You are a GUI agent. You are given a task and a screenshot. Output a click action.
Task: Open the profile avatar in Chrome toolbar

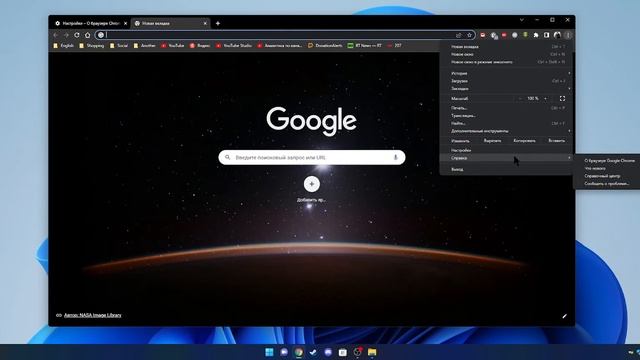[x=557, y=35]
